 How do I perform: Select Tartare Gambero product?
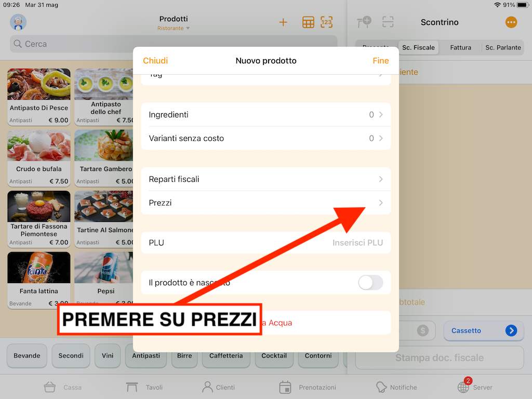pos(104,158)
